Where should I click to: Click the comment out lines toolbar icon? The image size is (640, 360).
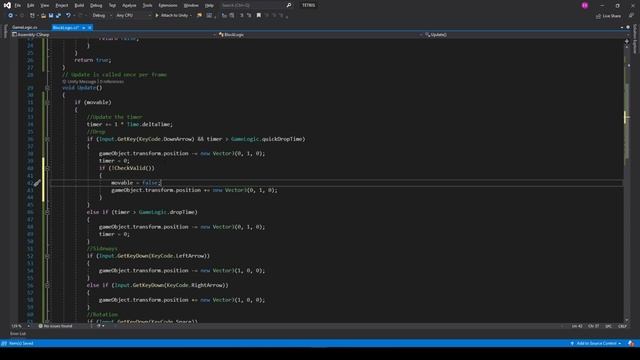pyautogui.click(x=242, y=16)
